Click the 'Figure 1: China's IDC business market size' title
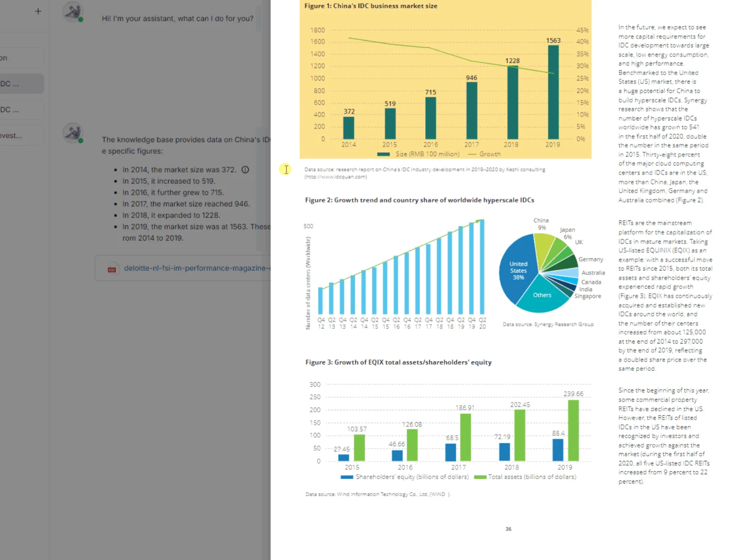The image size is (730, 560). pos(371,6)
